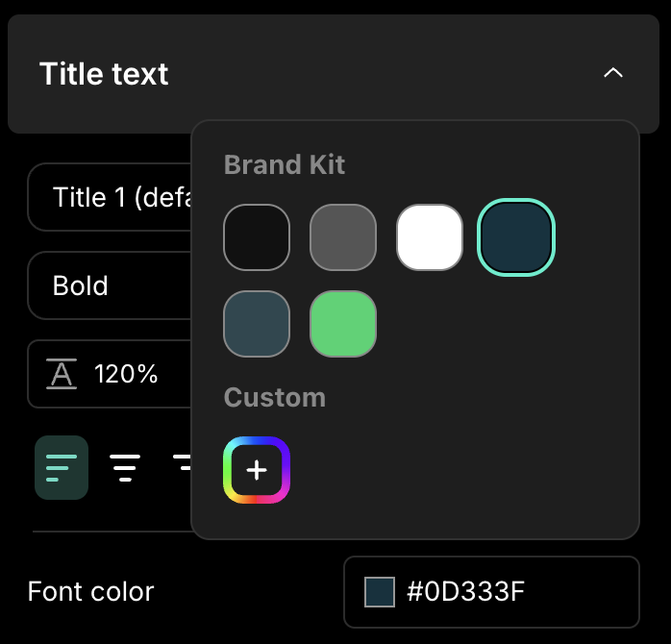671x644 pixels.
Task: Click the small font color preview square
Action: pos(380,591)
